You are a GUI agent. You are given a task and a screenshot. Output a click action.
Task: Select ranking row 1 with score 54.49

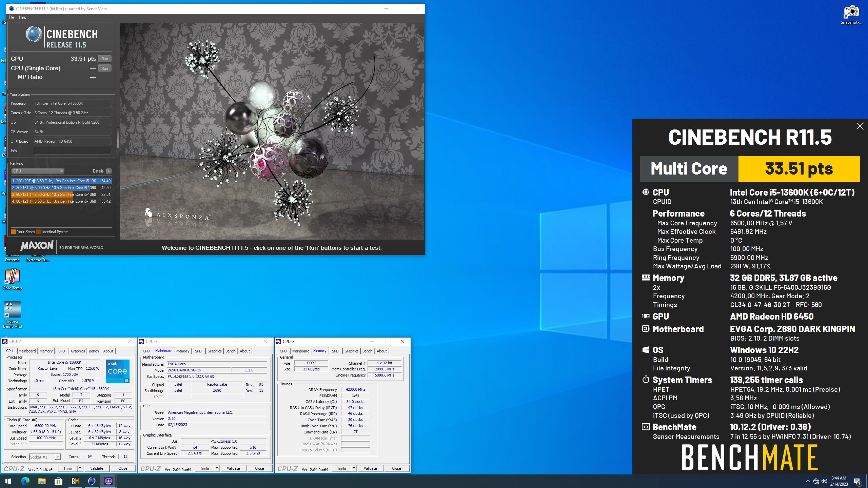click(x=61, y=181)
